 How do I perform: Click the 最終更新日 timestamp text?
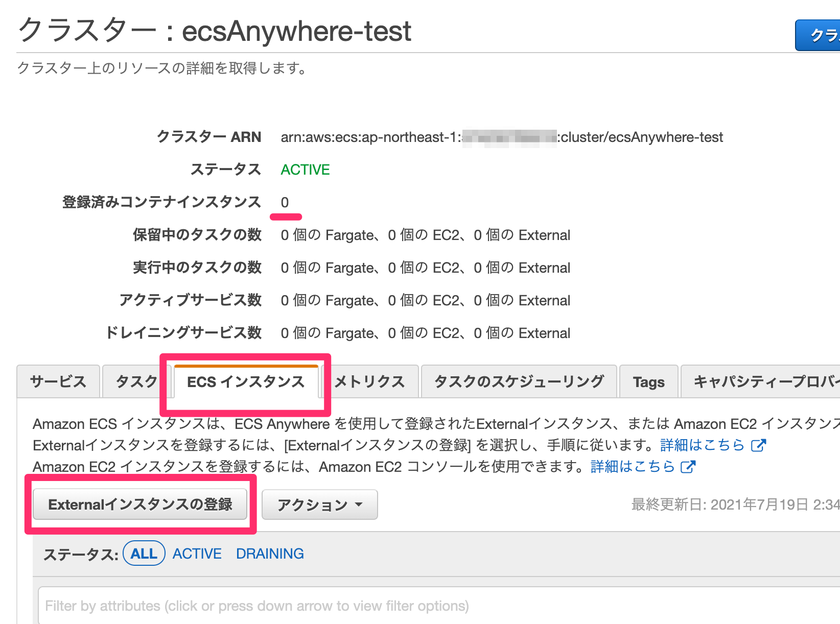click(x=735, y=505)
